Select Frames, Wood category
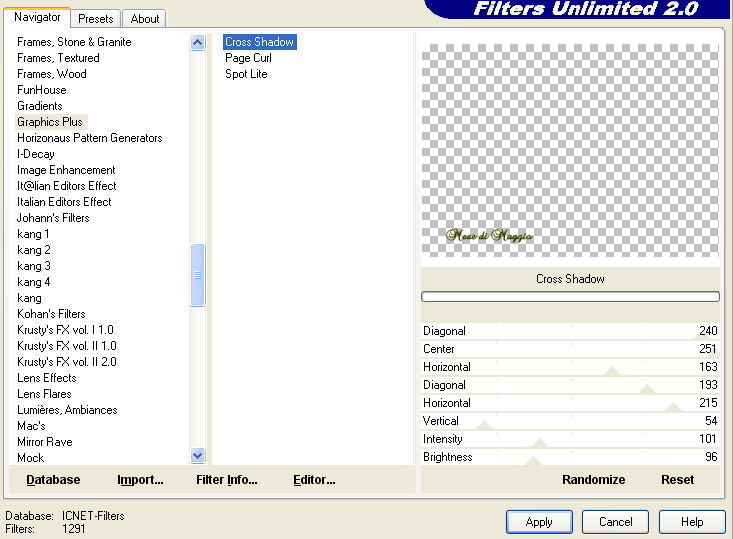This screenshot has width=733, height=539. tap(51, 74)
